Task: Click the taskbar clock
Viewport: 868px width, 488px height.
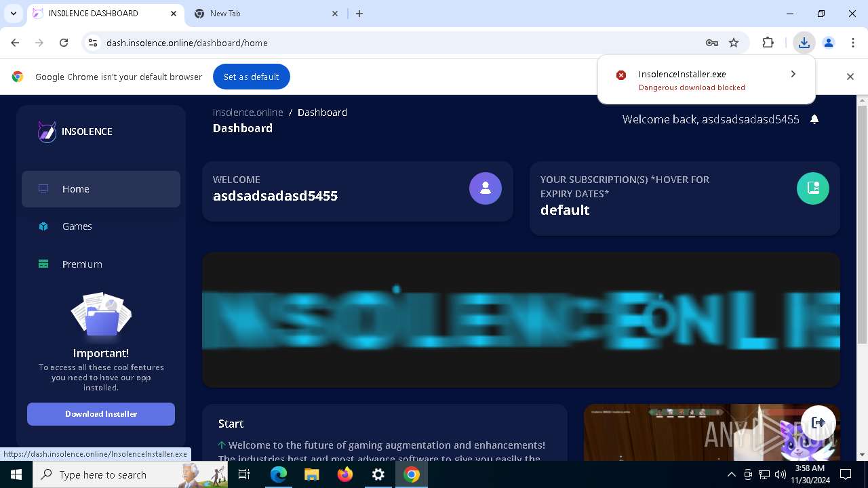Action: 810,474
